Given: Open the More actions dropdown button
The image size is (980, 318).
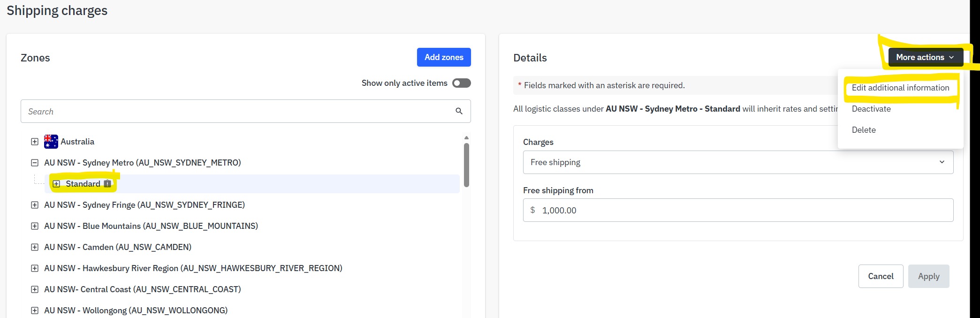Looking at the screenshot, I should pos(925,57).
